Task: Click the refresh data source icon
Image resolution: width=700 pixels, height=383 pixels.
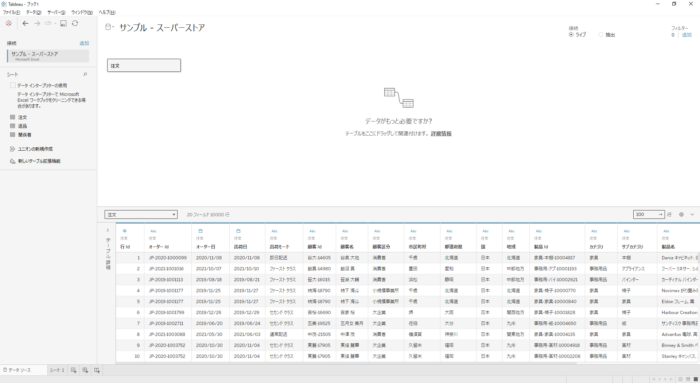Action: click(75, 23)
